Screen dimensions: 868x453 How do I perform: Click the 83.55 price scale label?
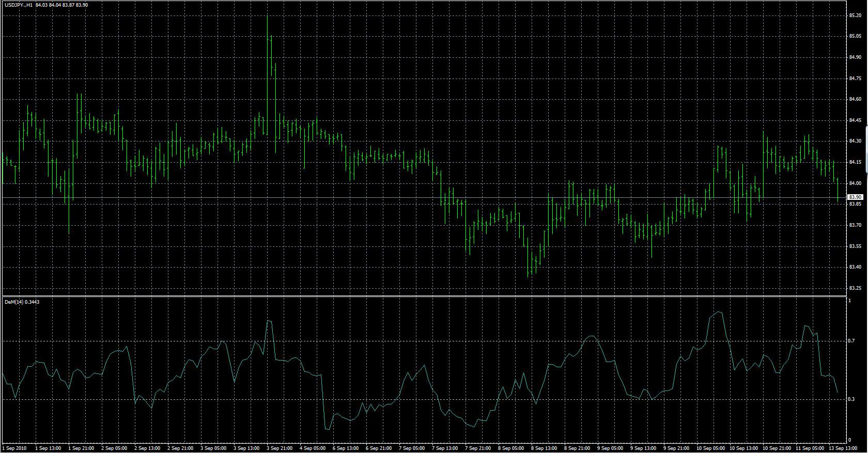click(x=855, y=246)
